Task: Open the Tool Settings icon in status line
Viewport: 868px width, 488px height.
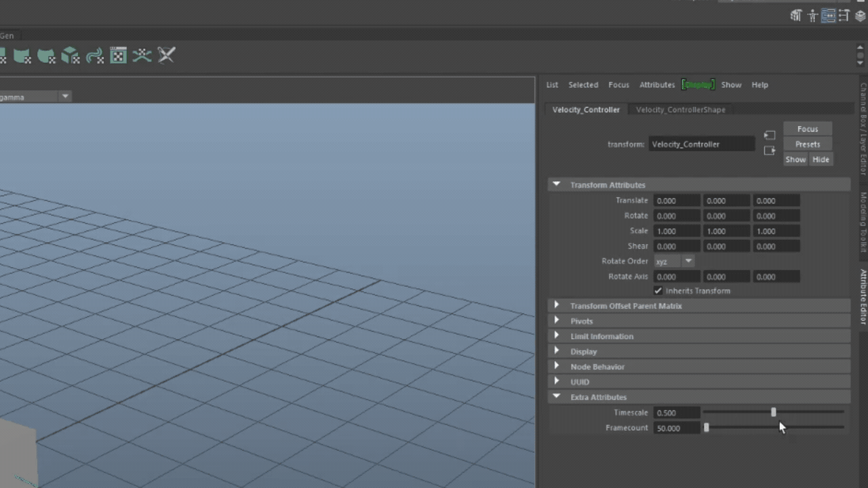Action: (844, 16)
